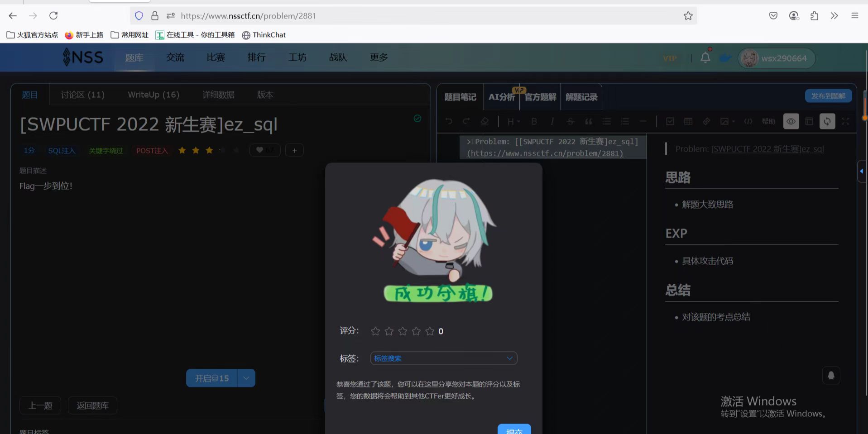This screenshot has width=868, height=434.
Task: Open the 官方题解 tab
Action: 540,97
